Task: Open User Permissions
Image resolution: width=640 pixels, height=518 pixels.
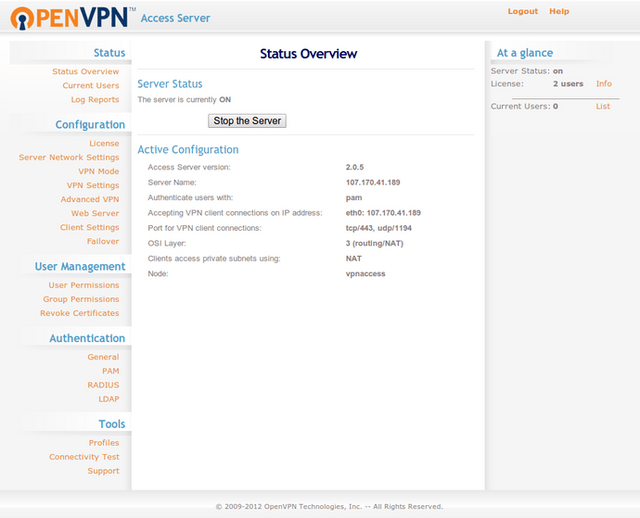Action: point(84,285)
